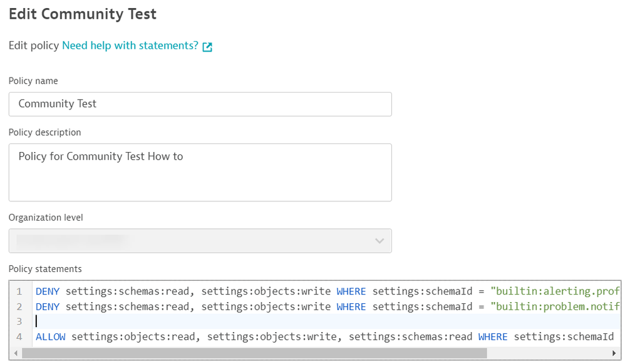
Task: Click the "builtin:alerting.prof" string on line 1
Action: 555,291
